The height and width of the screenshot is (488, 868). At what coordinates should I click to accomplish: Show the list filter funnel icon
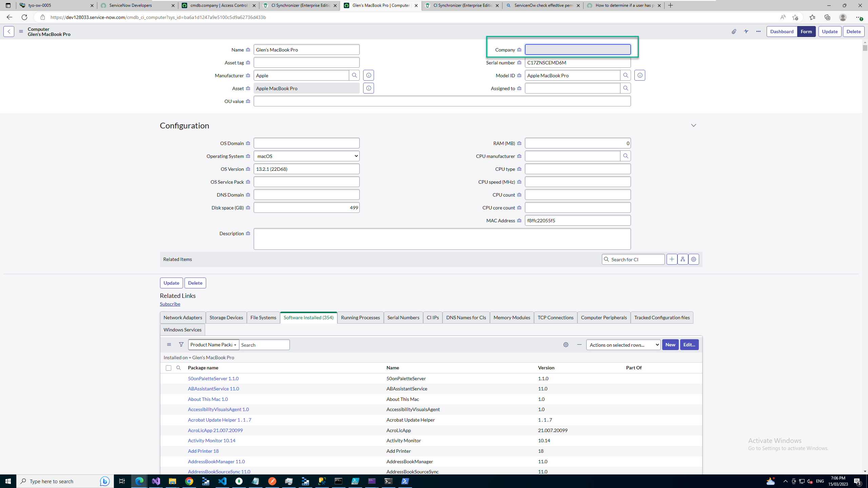(181, 345)
